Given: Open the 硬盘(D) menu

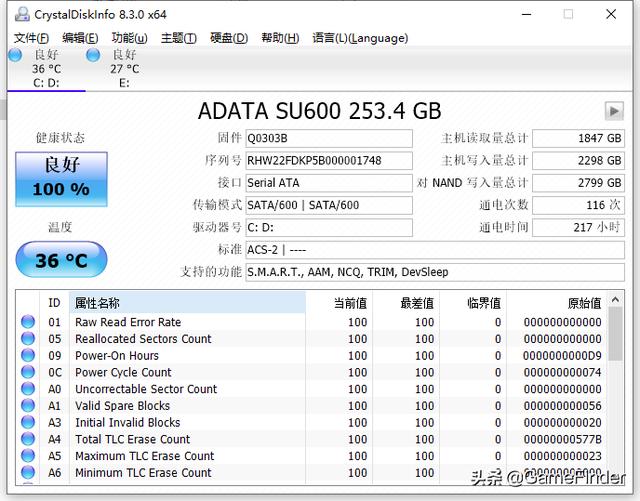Looking at the screenshot, I should click(x=229, y=38).
